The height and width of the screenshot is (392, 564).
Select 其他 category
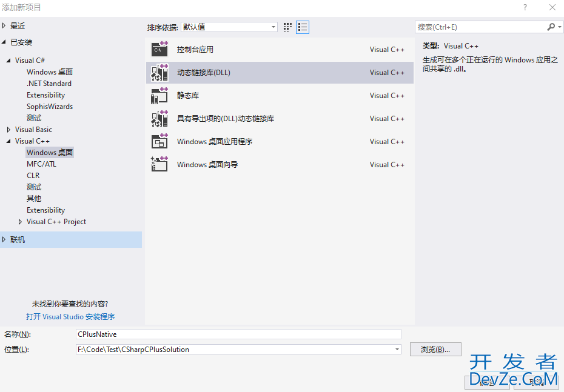pos(34,198)
